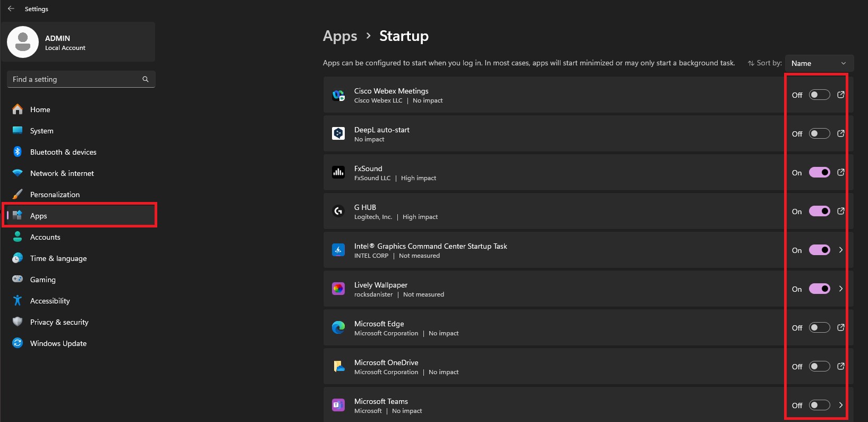
Task: Turn off G HUB startup toggle
Action: tap(819, 211)
